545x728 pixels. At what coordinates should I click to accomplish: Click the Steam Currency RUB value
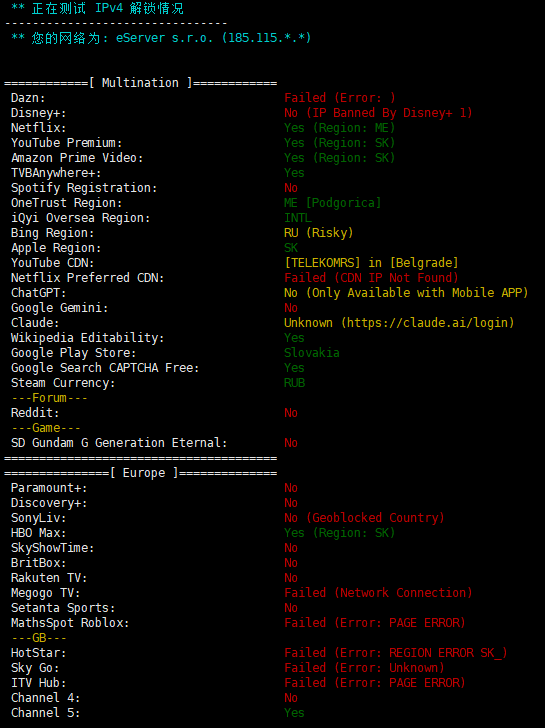pos(295,383)
